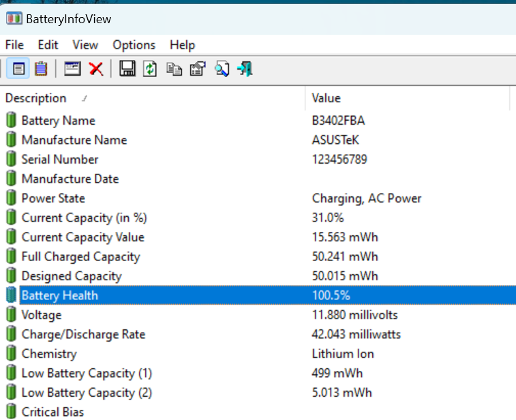
Task: Click the 123456789 serial value
Action: coord(339,160)
